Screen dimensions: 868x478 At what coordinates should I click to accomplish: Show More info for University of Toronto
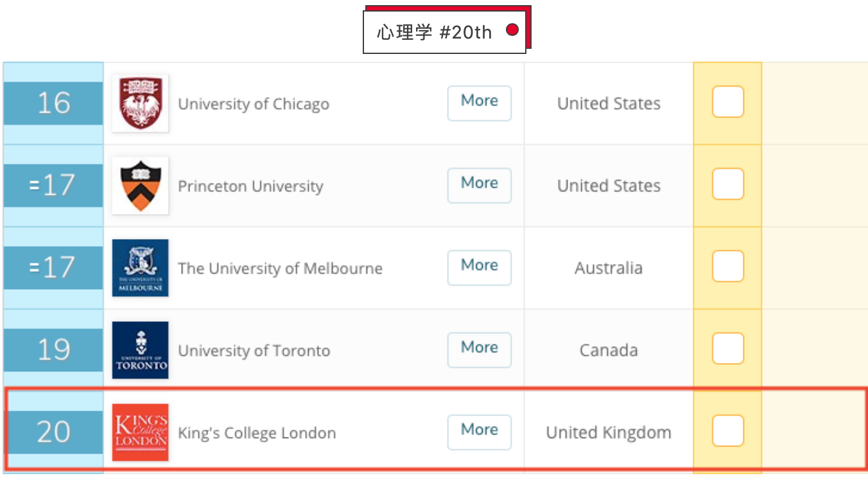tap(479, 350)
